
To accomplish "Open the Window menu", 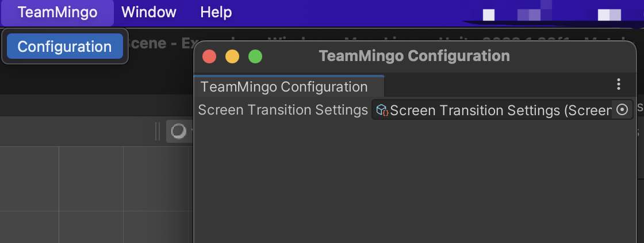I will pos(149,12).
